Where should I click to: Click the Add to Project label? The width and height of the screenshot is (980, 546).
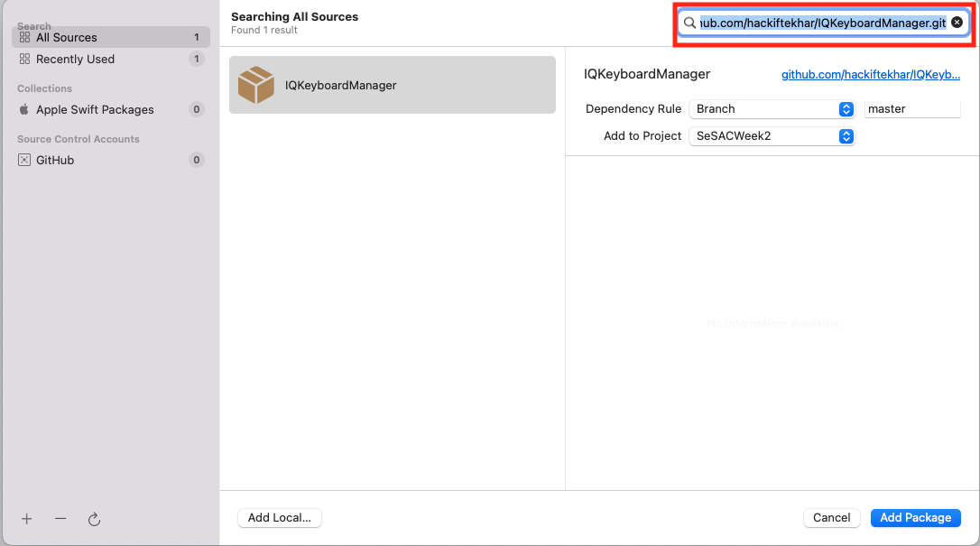pyautogui.click(x=643, y=136)
